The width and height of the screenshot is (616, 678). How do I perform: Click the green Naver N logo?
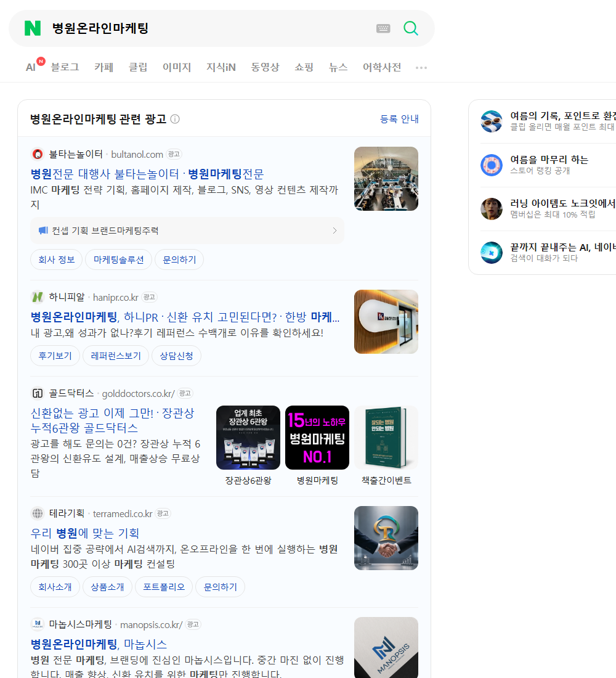[x=33, y=28]
